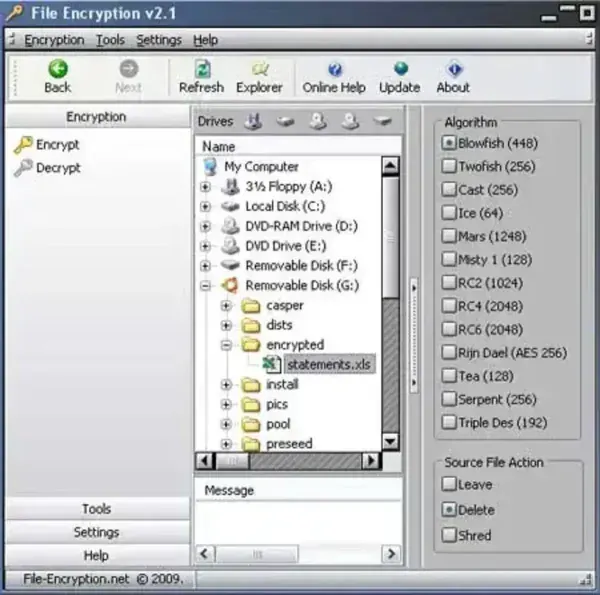
Task: Select the pics folder
Action: (x=277, y=404)
